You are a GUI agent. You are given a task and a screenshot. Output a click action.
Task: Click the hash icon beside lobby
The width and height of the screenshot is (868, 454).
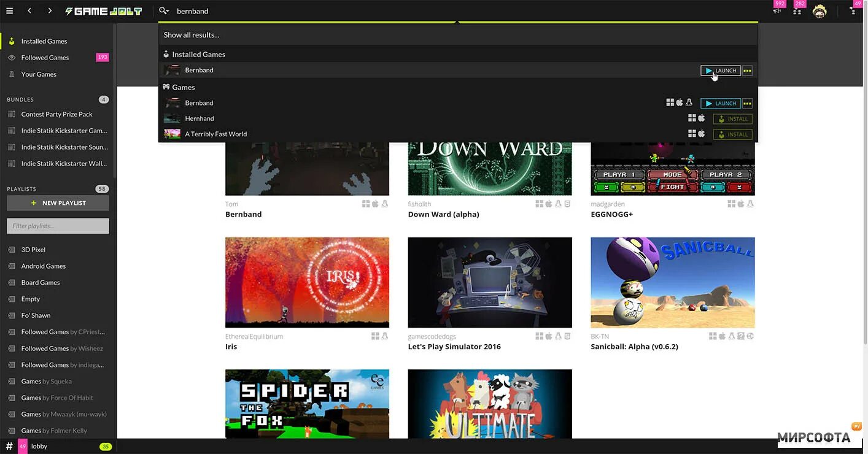9,446
